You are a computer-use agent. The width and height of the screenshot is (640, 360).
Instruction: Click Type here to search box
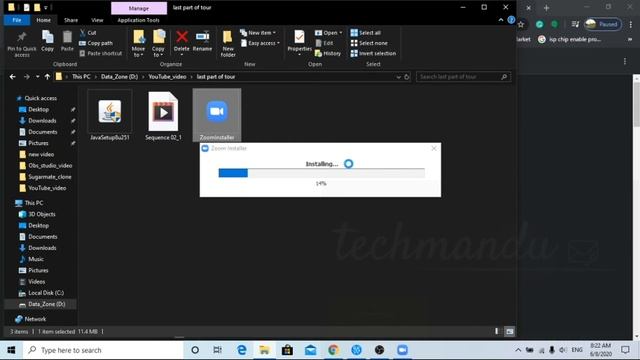click(x=103, y=350)
